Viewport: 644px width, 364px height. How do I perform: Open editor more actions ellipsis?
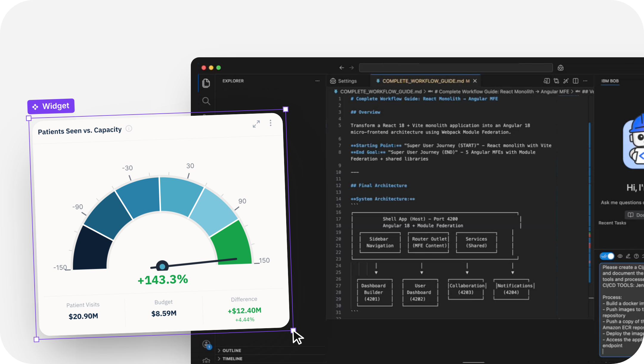585,81
